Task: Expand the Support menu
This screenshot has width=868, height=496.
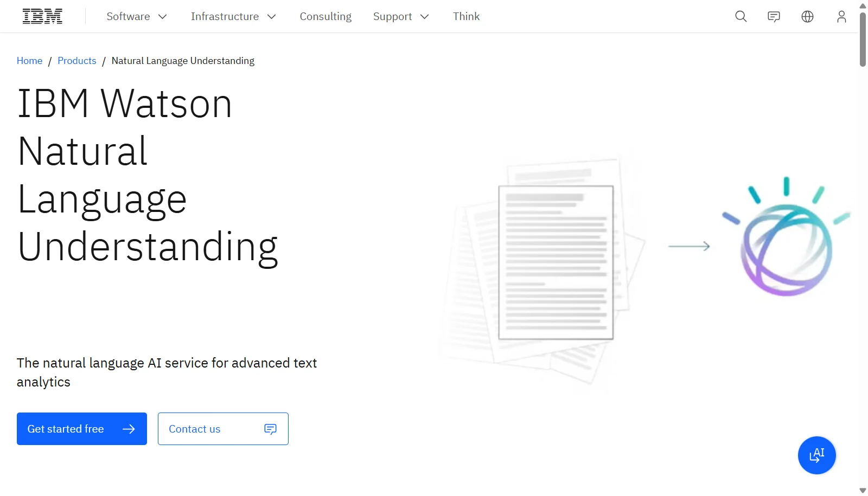Action: tap(401, 16)
